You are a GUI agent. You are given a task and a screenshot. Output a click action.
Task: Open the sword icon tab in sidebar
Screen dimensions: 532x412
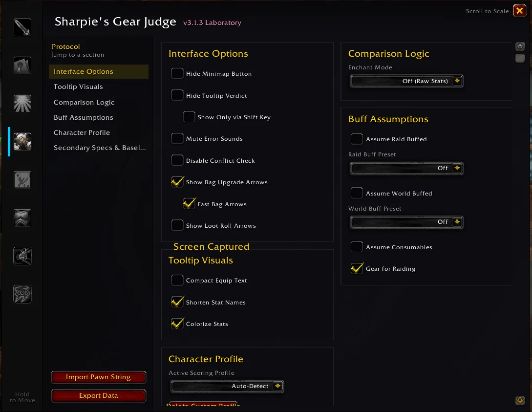click(x=22, y=27)
